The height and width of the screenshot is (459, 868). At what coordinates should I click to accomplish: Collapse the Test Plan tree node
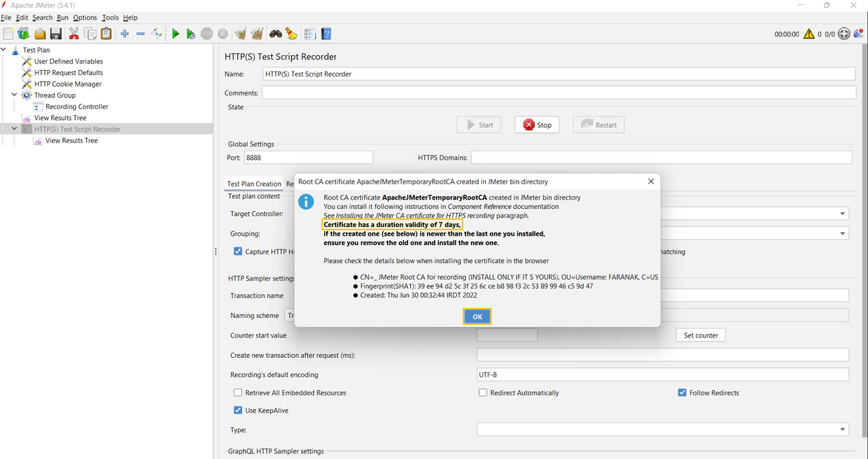pyautogui.click(x=4, y=50)
